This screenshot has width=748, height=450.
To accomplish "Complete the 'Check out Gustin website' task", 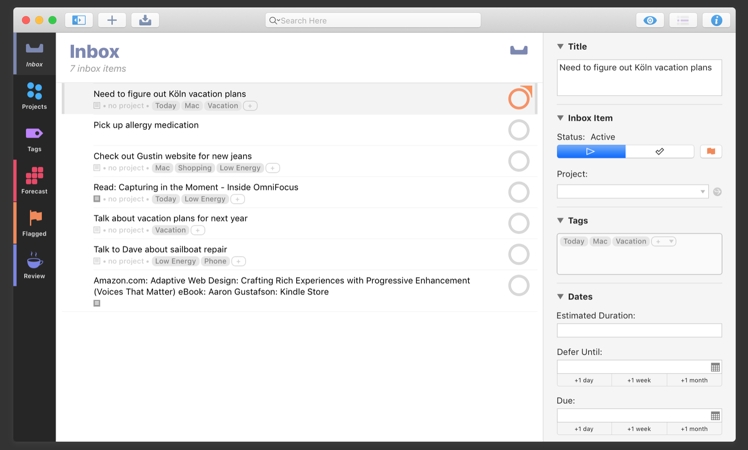I will click(x=518, y=161).
